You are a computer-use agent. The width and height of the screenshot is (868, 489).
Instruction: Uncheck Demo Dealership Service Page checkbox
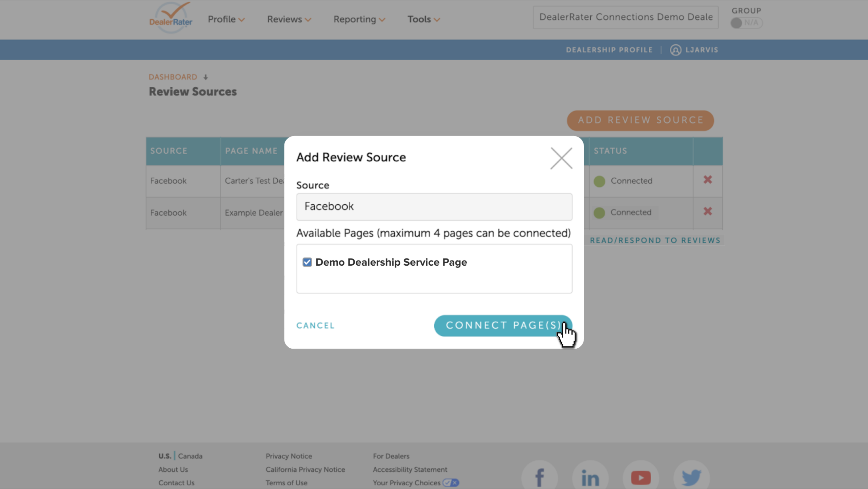(x=307, y=262)
